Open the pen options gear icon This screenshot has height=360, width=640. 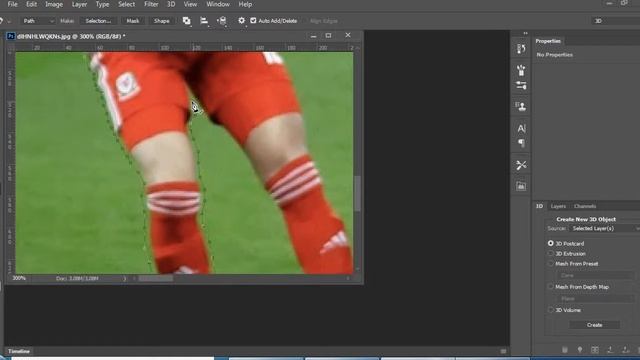pyautogui.click(x=242, y=20)
